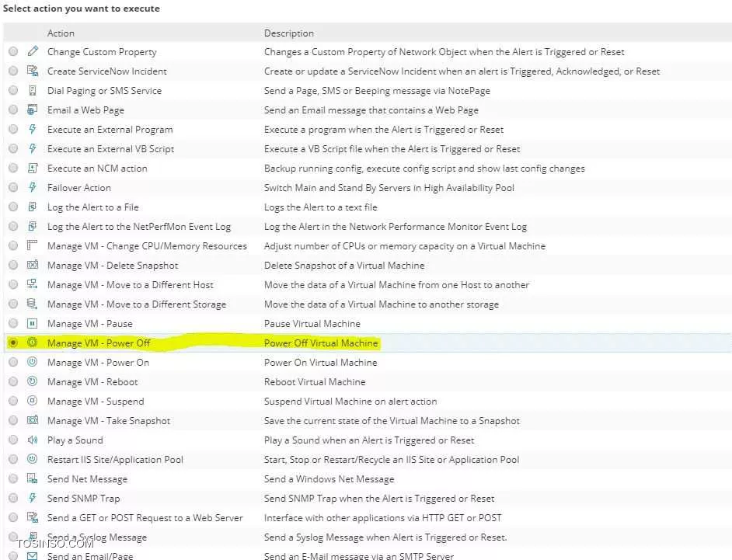732x560 pixels.
Task: Pick the Failover Action radio button
Action: [13, 188]
